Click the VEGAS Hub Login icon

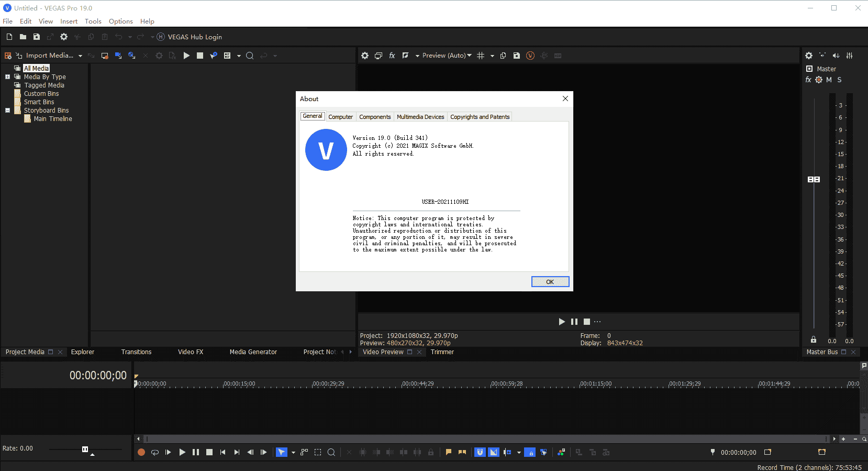(161, 37)
